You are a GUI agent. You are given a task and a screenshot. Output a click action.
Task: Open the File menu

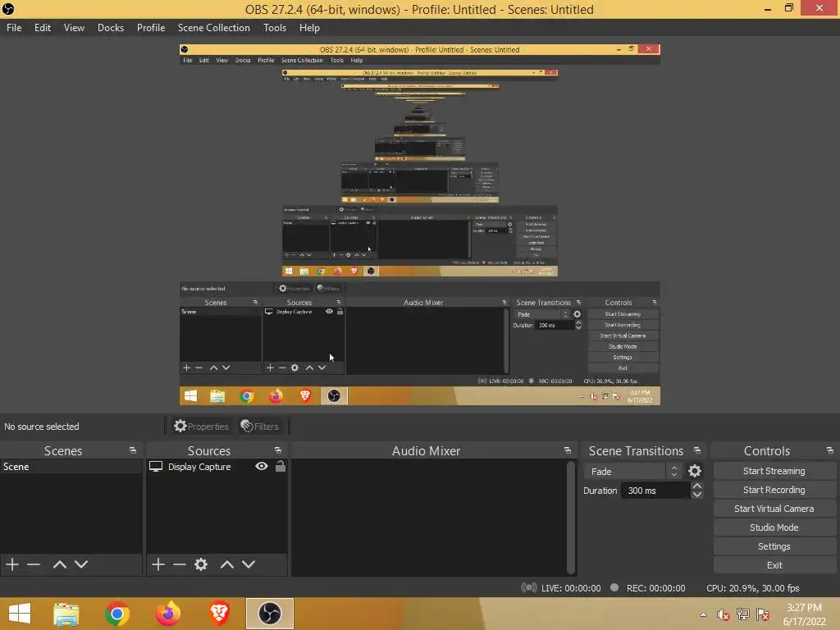(x=14, y=28)
